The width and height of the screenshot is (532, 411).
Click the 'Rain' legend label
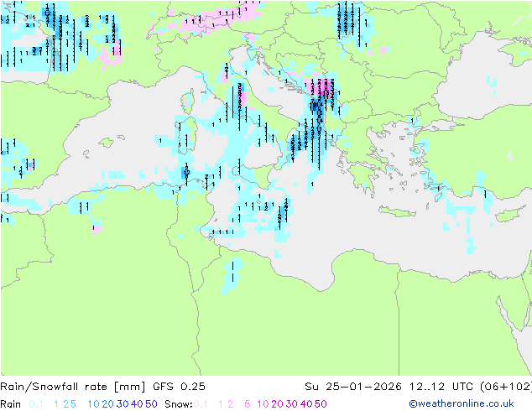click(11, 404)
